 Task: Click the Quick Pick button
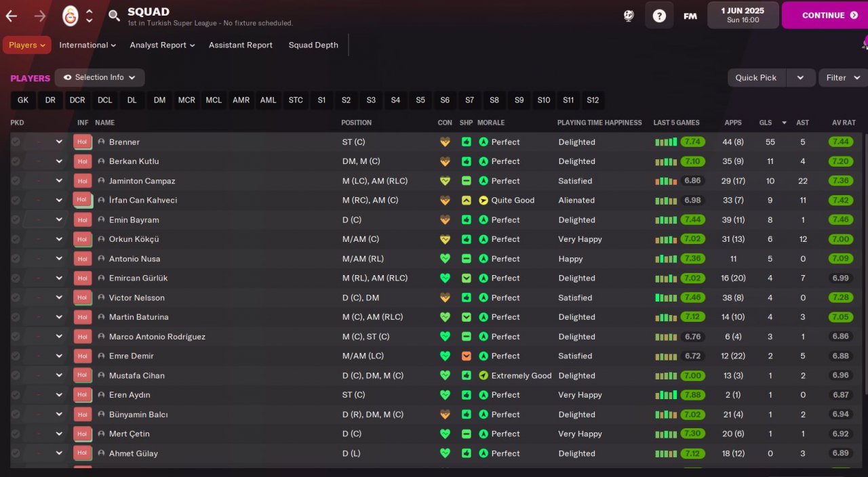[757, 78]
